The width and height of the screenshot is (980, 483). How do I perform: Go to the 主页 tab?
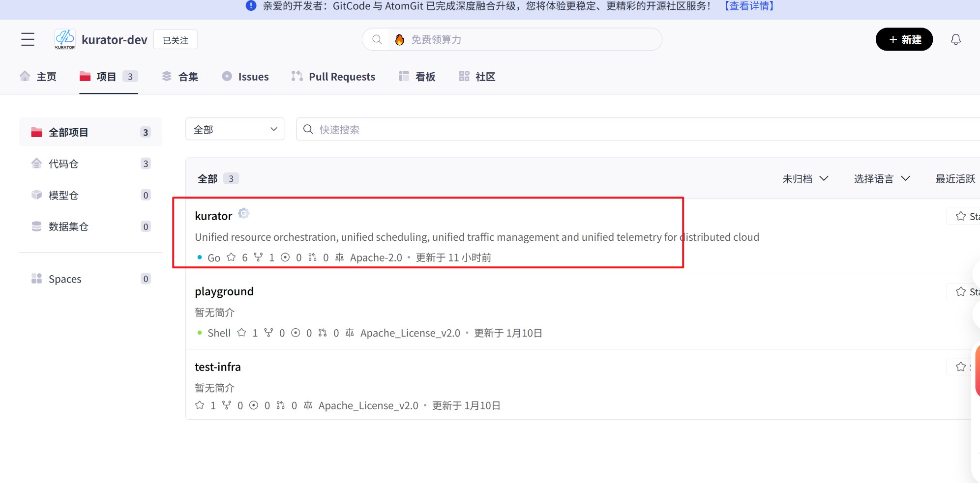pyautogui.click(x=38, y=77)
